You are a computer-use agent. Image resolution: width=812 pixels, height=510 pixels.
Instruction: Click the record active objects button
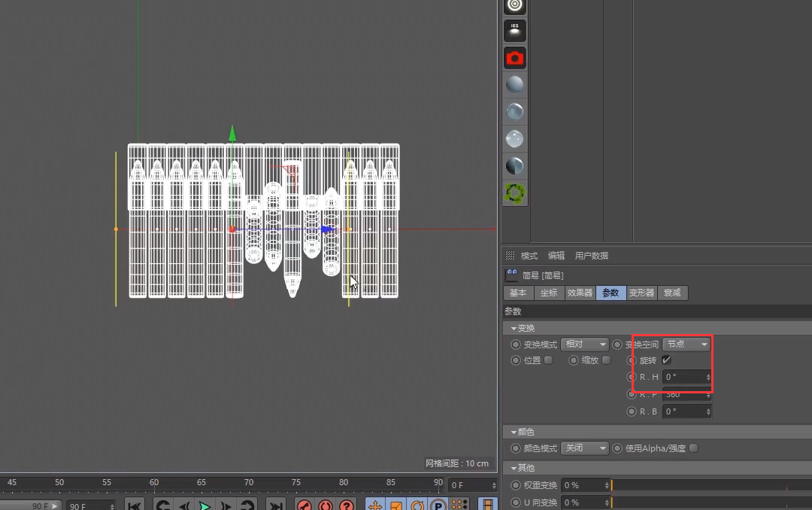coord(304,506)
